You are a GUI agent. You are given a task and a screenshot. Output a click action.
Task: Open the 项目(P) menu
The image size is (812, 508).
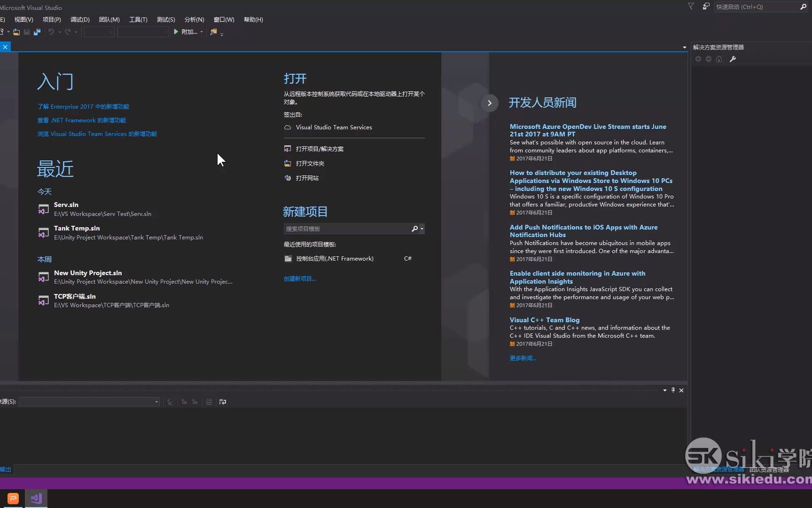click(52, 19)
